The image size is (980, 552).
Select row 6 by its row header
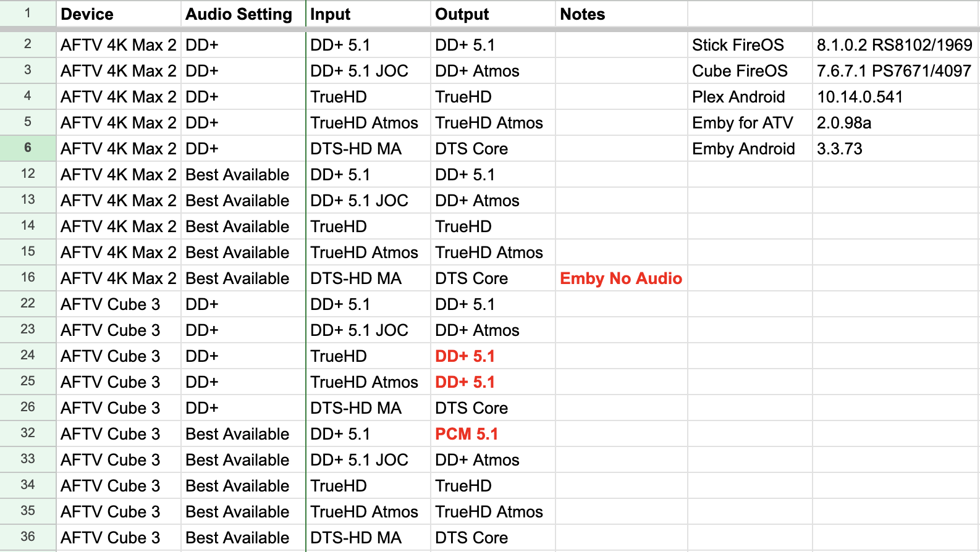coord(28,148)
